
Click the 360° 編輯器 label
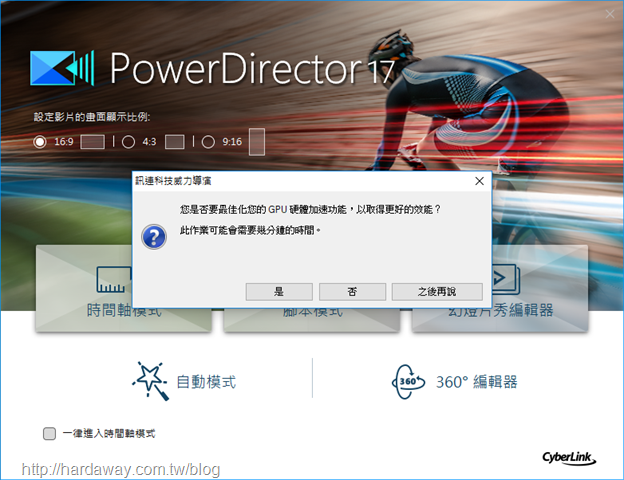(476, 382)
